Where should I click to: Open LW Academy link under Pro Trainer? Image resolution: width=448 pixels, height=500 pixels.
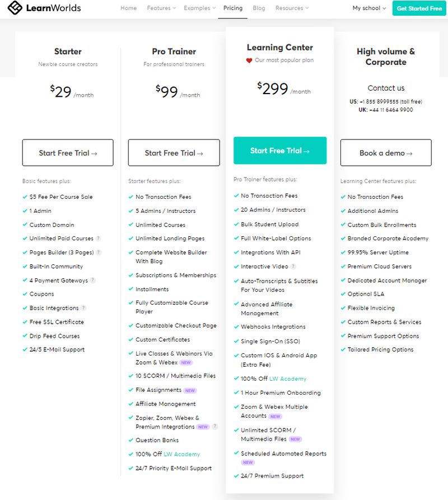point(182,454)
